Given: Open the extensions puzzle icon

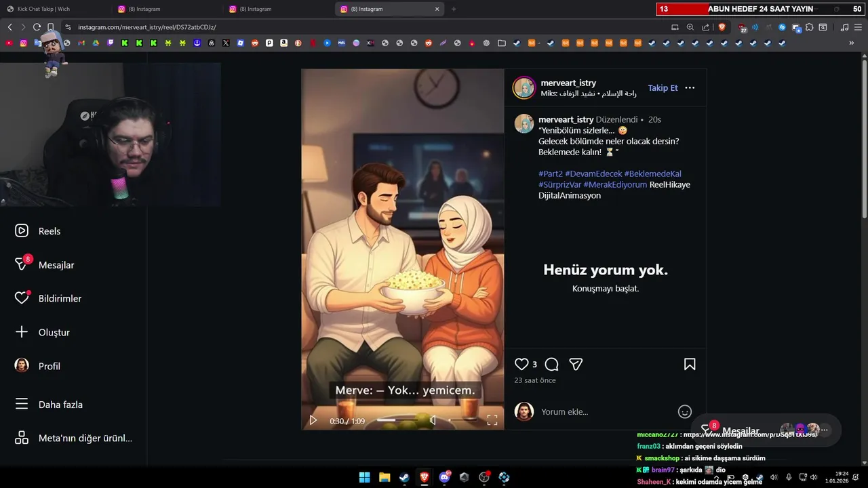Looking at the screenshot, I should tap(809, 27).
